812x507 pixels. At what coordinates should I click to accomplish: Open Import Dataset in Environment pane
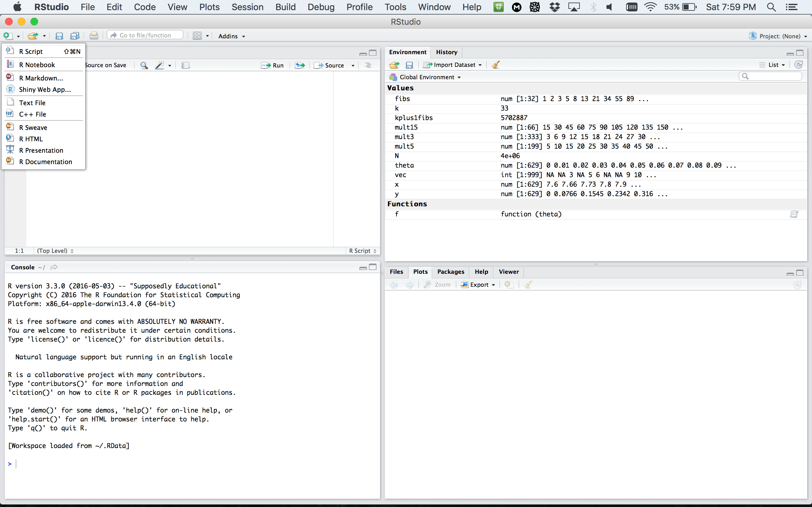pos(452,65)
